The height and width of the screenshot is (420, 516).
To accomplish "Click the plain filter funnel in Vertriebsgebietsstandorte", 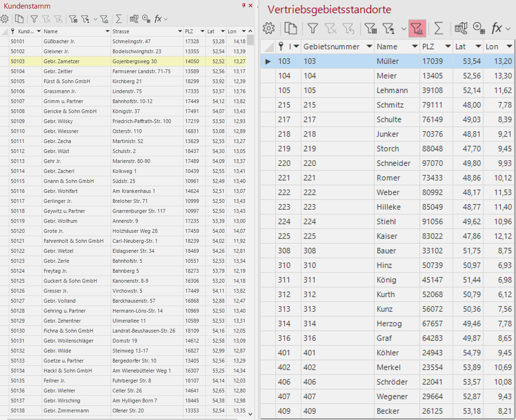I will (x=313, y=29).
